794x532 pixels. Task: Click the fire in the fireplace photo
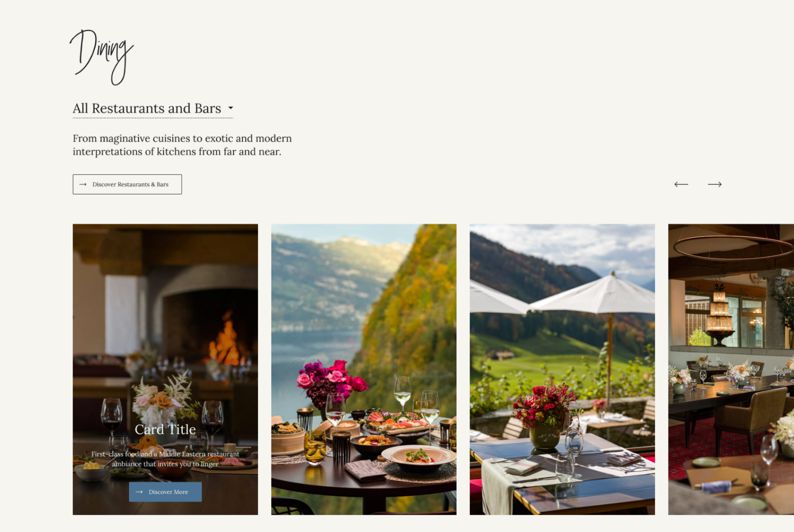(225, 340)
